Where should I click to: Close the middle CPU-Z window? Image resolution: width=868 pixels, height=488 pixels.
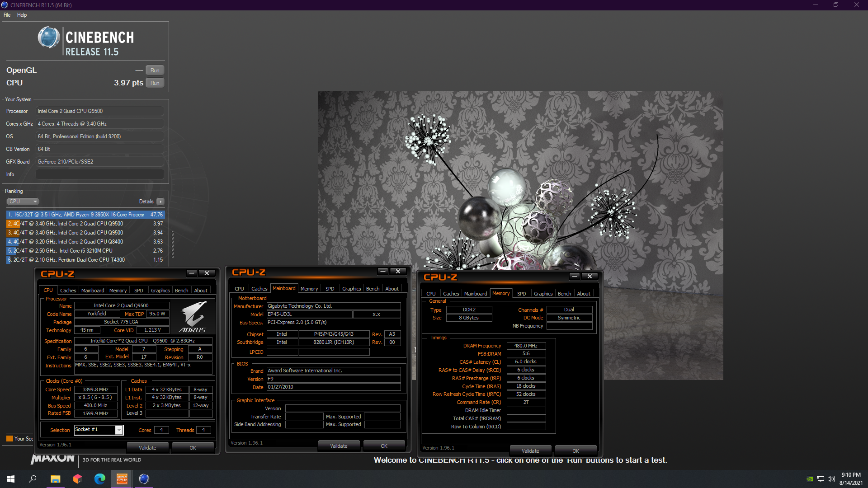[398, 271]
